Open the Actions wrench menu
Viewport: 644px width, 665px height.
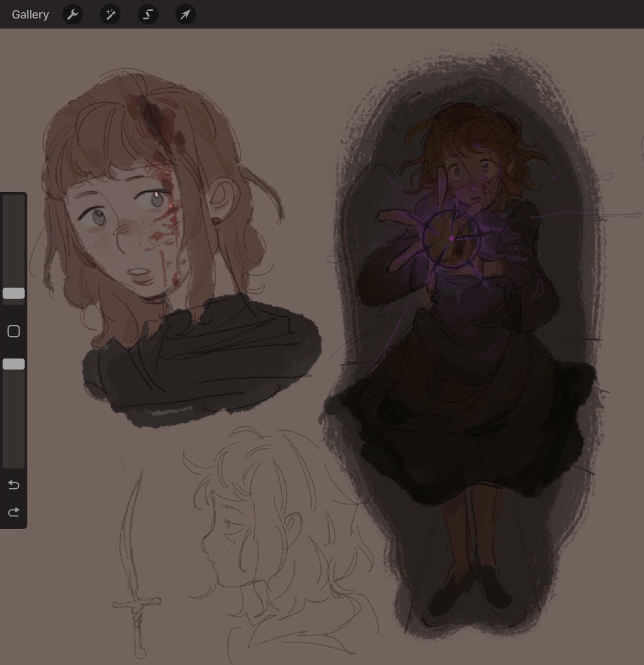pyautogui.click(x=73, y=14)
